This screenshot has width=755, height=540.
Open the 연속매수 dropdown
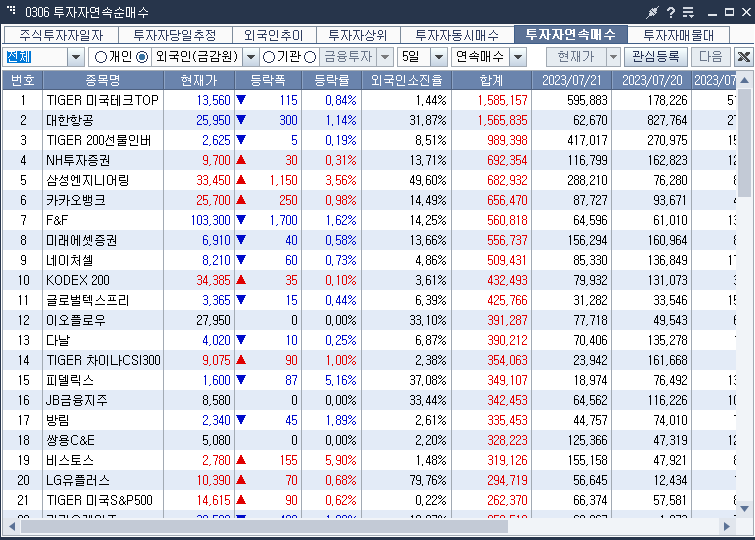pos(518,57)
